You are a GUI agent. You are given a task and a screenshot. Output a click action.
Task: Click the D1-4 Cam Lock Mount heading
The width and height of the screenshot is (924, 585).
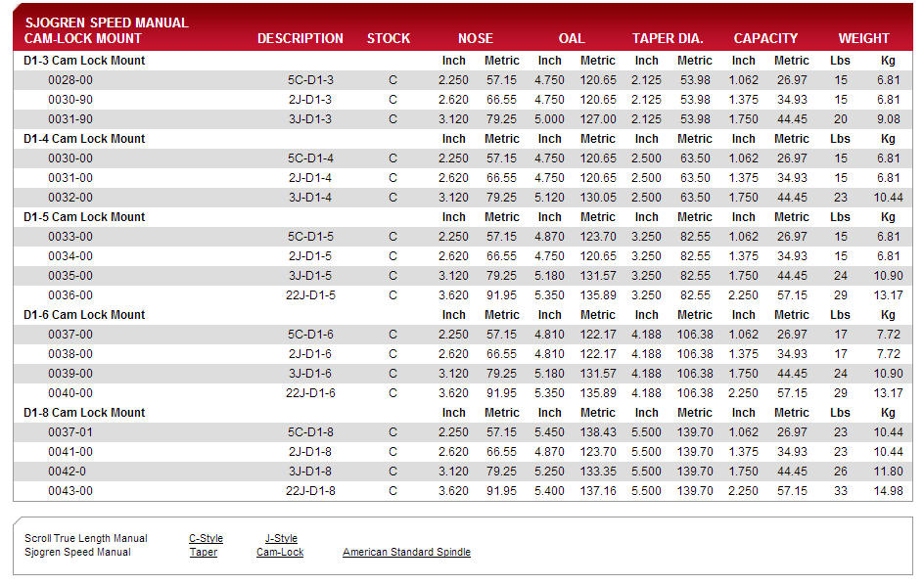point(84,139)
